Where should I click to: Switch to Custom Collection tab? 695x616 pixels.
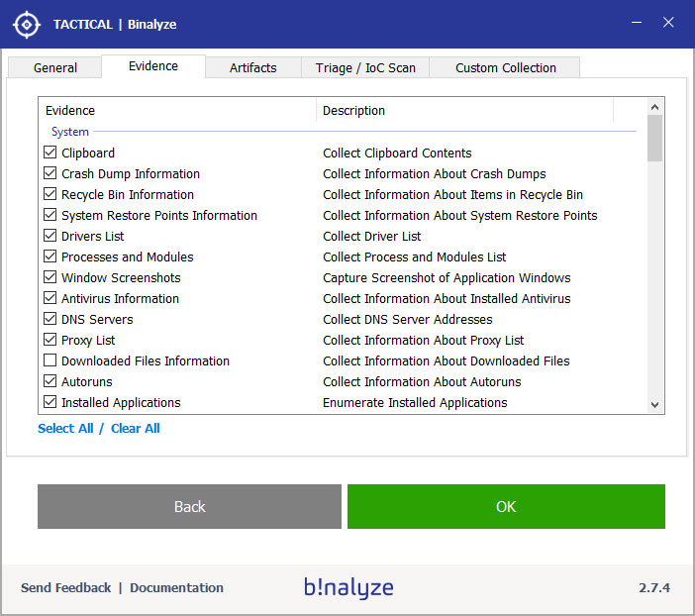pos(505,68)
